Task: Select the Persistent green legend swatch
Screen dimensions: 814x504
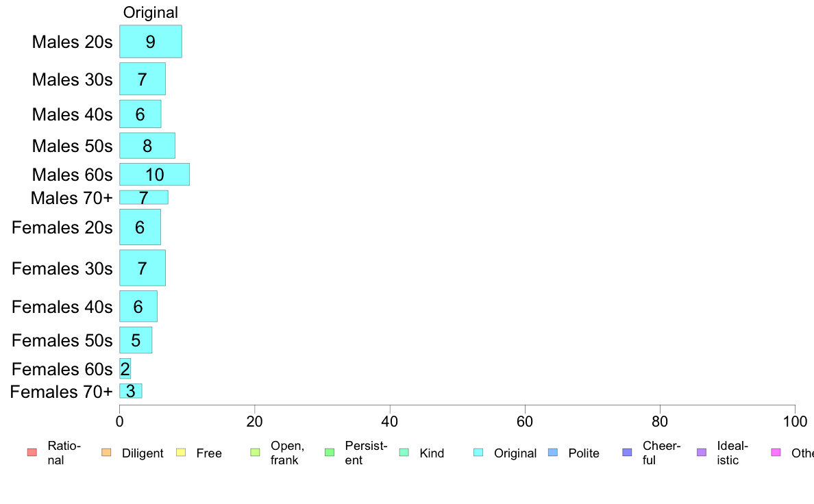Action: coord(329,453)
